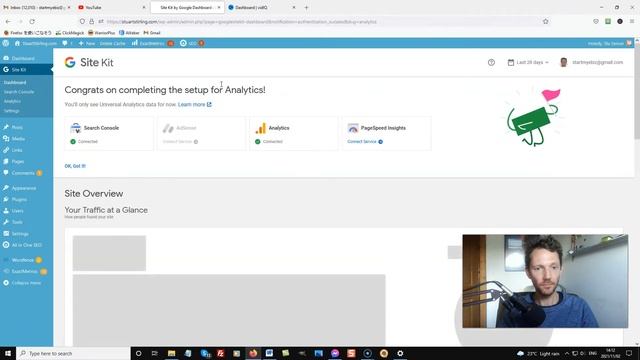
Task: Open Tools via its wrench icon
Action: (6, 222)
